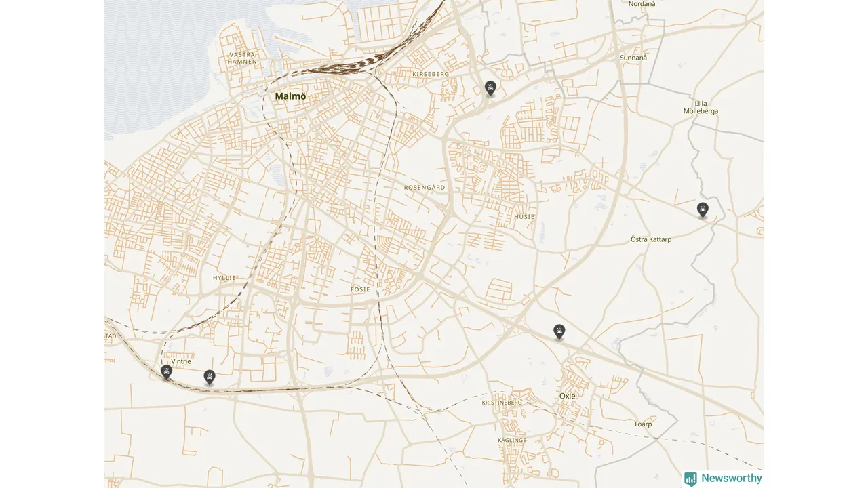Click the Newsworthy chart logo icon
Screen dimensions: 868x488
(x=690, y=479)
